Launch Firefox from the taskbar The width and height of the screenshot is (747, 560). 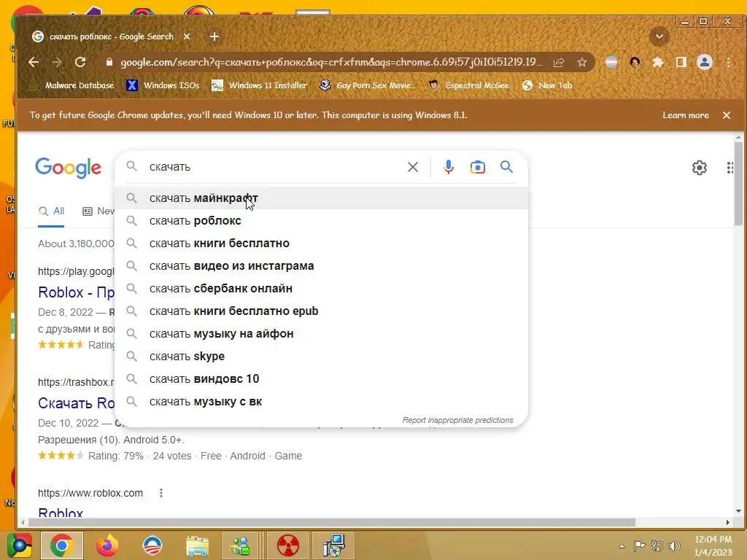click(107, 545)
